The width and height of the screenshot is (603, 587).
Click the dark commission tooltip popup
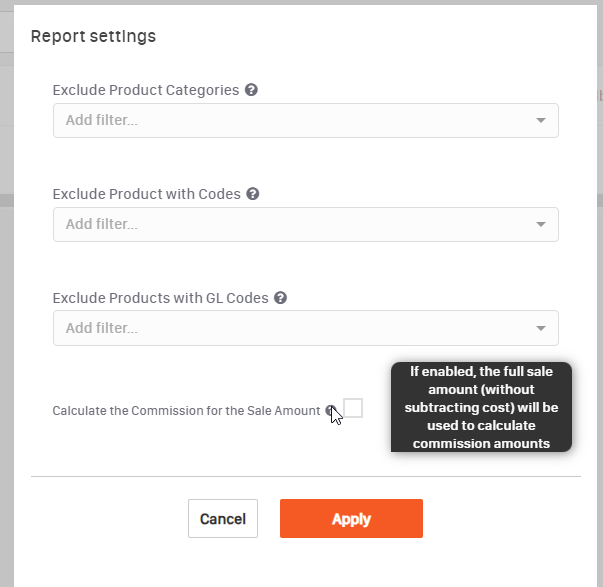(x=481, y=407)
